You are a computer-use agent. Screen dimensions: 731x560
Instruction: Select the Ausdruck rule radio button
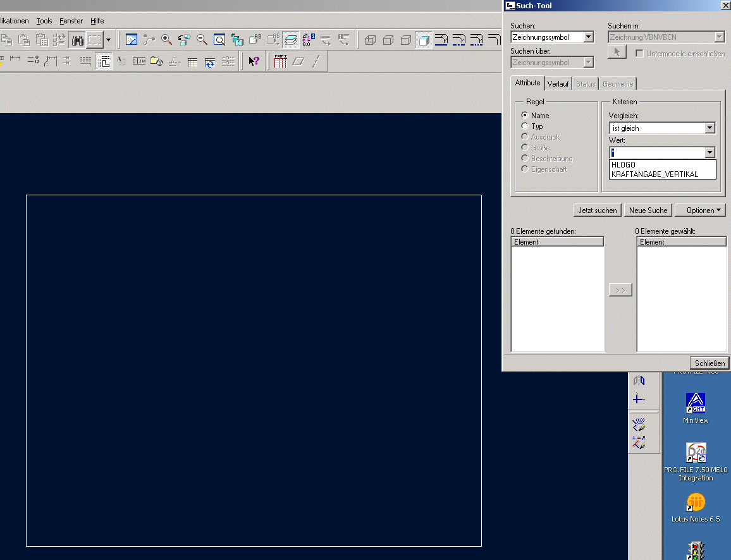coord(525,137)
